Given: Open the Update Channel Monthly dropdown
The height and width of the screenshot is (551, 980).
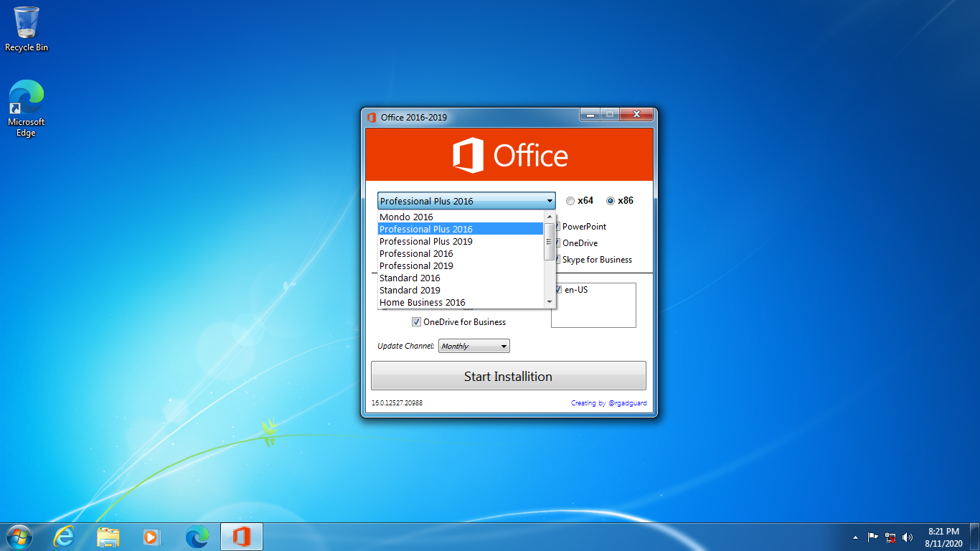Looking at the screenshot, I should pyautogui.click(x=474, y=347).
